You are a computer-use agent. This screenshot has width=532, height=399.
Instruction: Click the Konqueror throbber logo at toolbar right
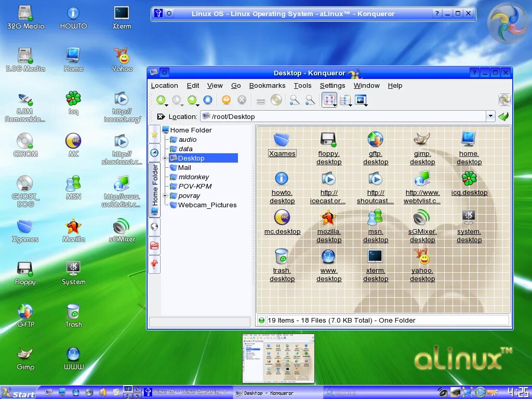pyautogui.click(x=504, y=100)
